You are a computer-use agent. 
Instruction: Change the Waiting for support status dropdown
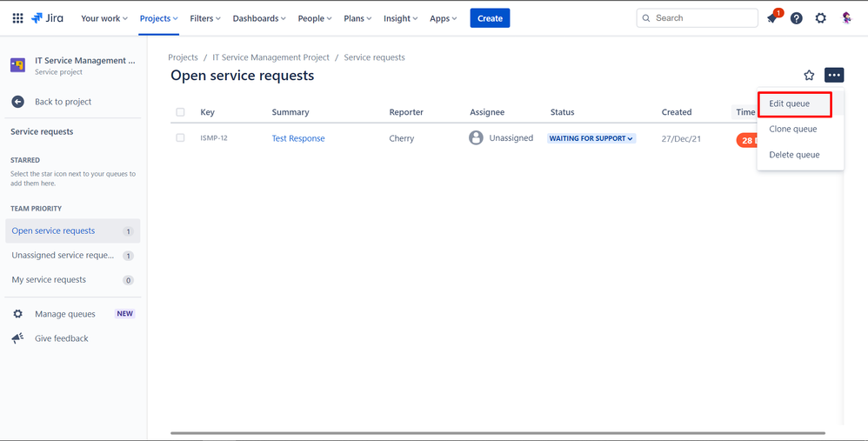coord(591,138)
